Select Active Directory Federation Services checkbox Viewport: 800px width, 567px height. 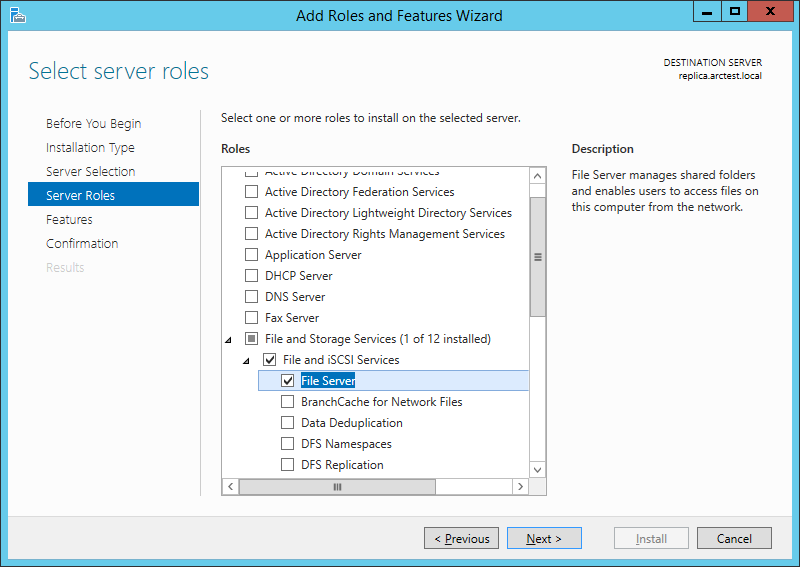tap(252, 192)
